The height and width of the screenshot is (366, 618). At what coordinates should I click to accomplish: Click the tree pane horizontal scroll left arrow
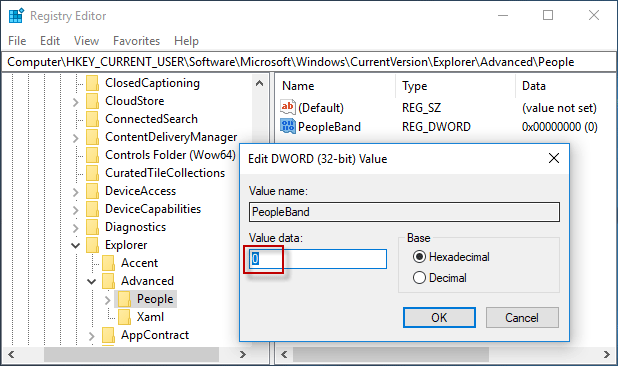(x=11, y=354)
